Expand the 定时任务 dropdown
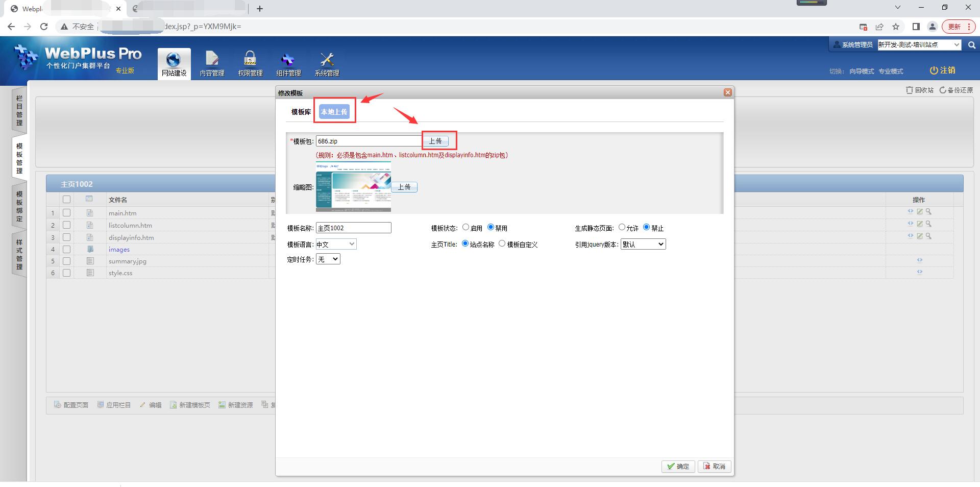The image size is (980, 487). [x=328, y=259]
